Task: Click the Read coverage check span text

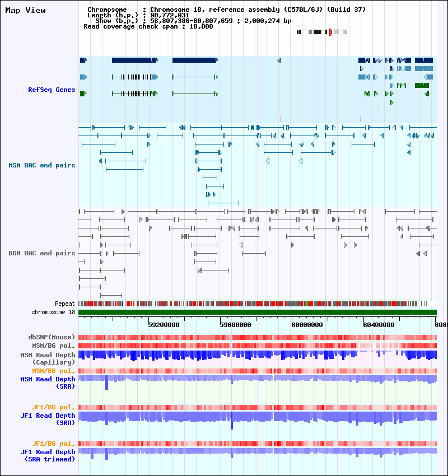Action: 148,27
